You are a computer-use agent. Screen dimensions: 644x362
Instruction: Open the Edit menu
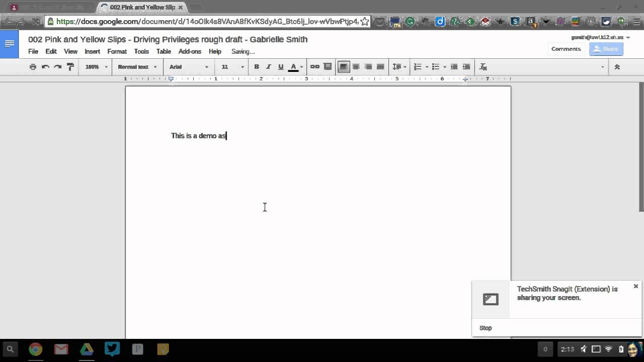tap(51, 51)
